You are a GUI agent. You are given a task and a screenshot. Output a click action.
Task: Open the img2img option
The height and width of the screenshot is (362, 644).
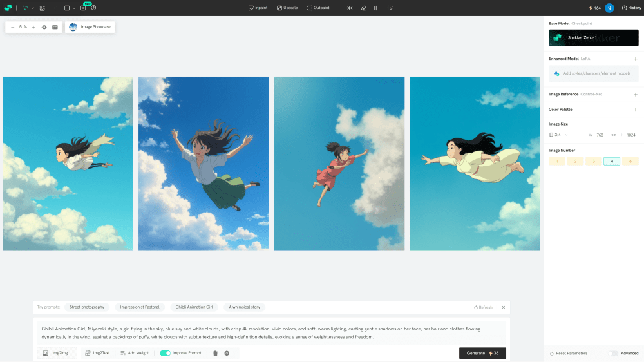56,353
